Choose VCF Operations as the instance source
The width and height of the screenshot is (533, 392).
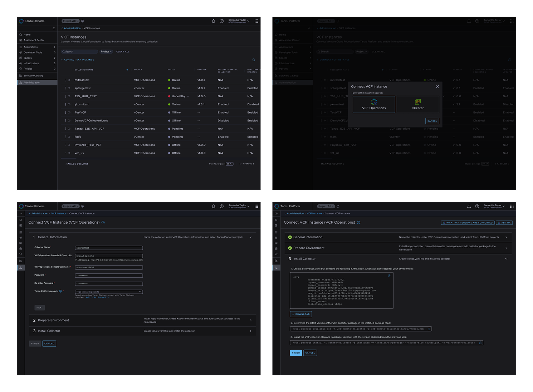coord(374,104)
